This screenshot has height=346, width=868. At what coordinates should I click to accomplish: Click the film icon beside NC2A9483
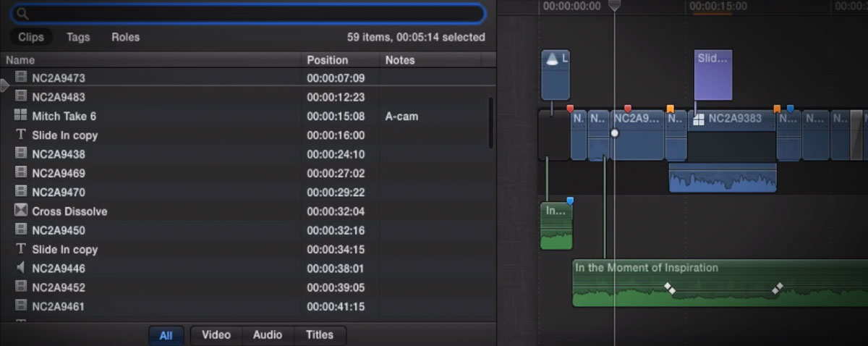21,96
